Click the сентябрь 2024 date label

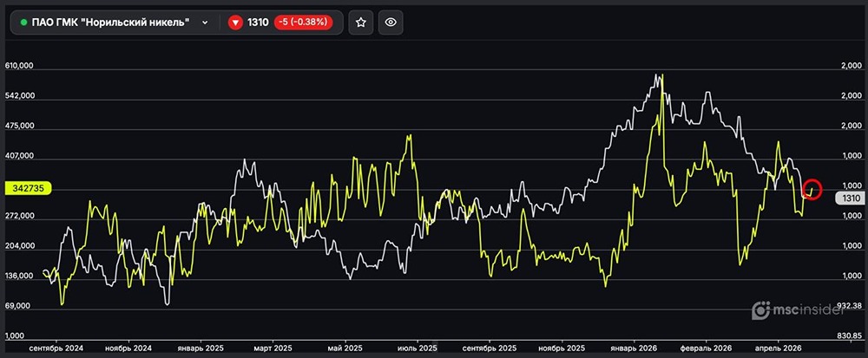57,348
